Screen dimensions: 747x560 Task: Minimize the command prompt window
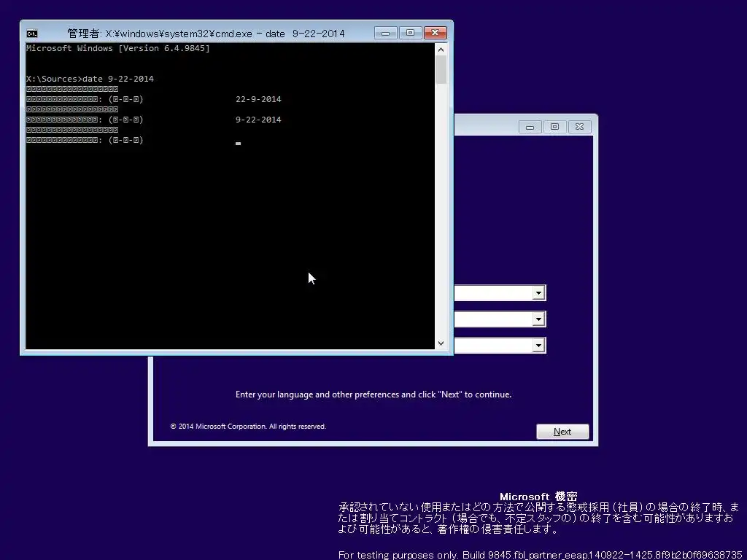(x=386, y=33)
